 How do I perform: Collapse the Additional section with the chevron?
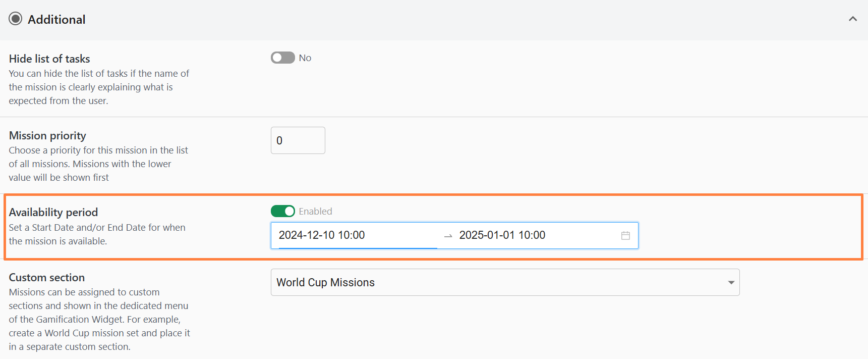point(852,19)
